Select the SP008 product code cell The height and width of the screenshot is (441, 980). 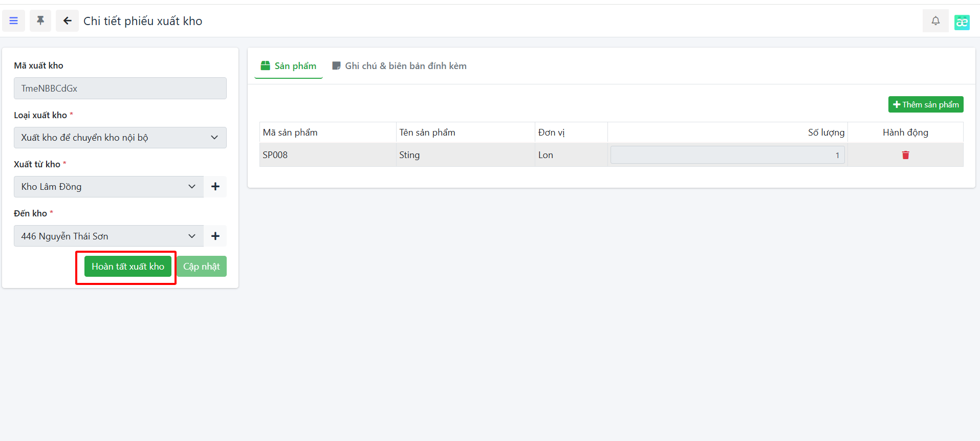pos(275,155)
